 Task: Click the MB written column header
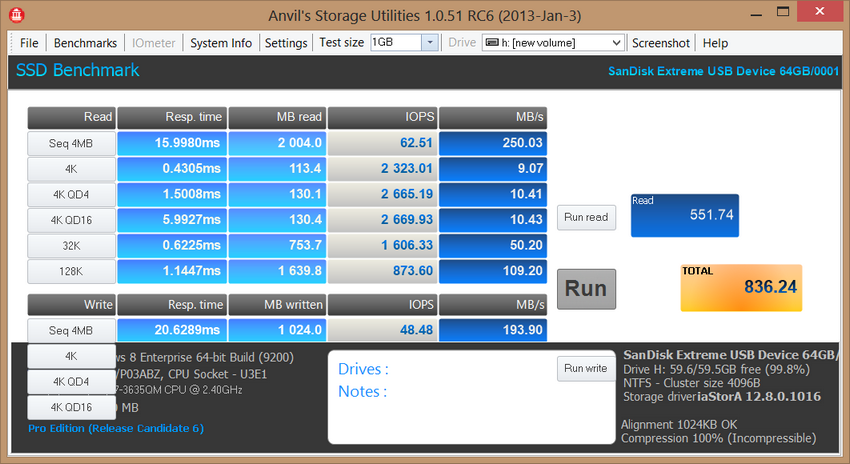coord(277,305)
